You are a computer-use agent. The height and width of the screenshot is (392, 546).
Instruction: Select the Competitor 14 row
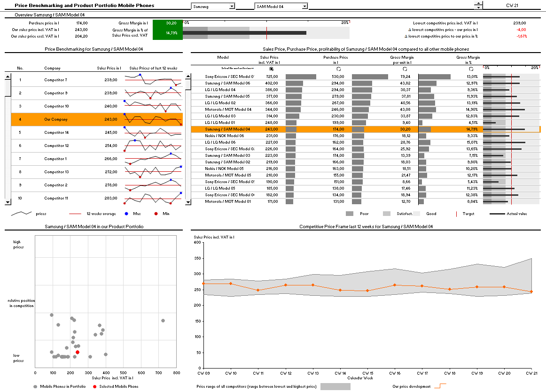(x=97, y=132)
